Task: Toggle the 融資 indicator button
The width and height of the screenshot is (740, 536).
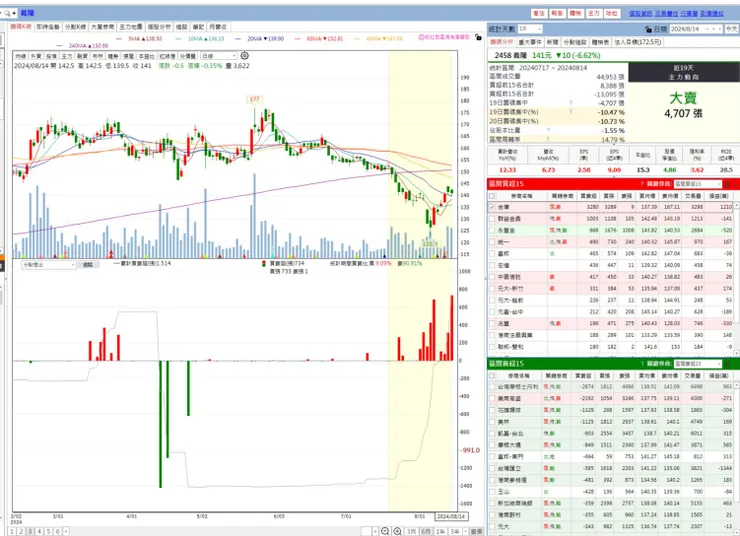Action: coord(82,56)
